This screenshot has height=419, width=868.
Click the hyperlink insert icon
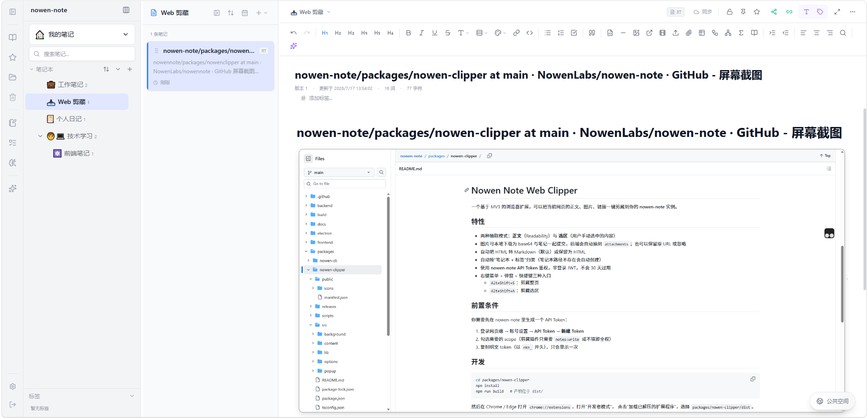coord(516,33)
